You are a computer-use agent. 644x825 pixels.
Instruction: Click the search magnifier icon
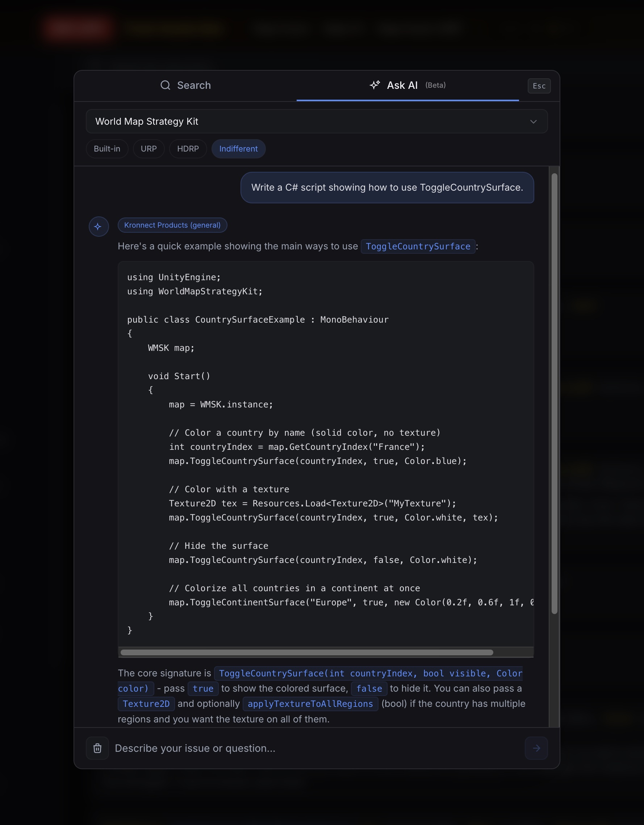tap(165, 85)
